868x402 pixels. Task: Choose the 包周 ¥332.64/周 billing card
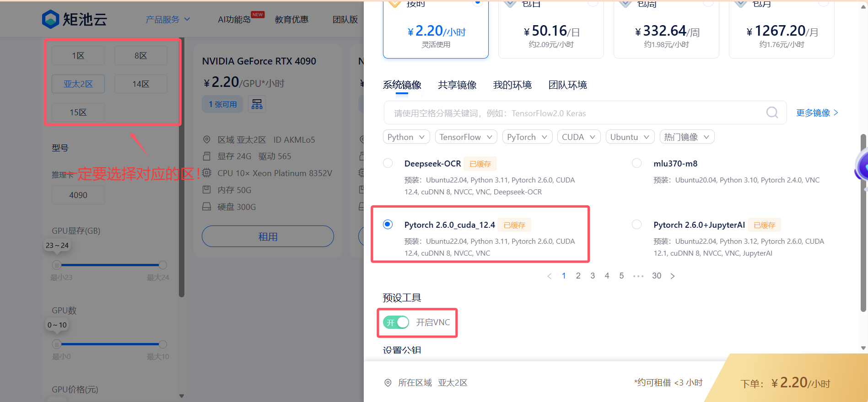pos(666,29)
